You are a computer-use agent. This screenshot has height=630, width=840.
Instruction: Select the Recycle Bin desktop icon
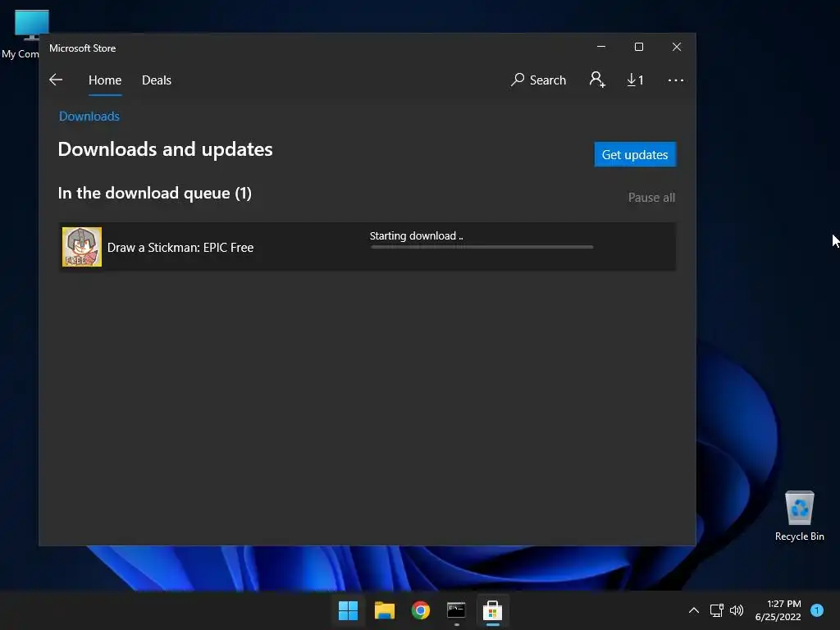click(799, 515)
